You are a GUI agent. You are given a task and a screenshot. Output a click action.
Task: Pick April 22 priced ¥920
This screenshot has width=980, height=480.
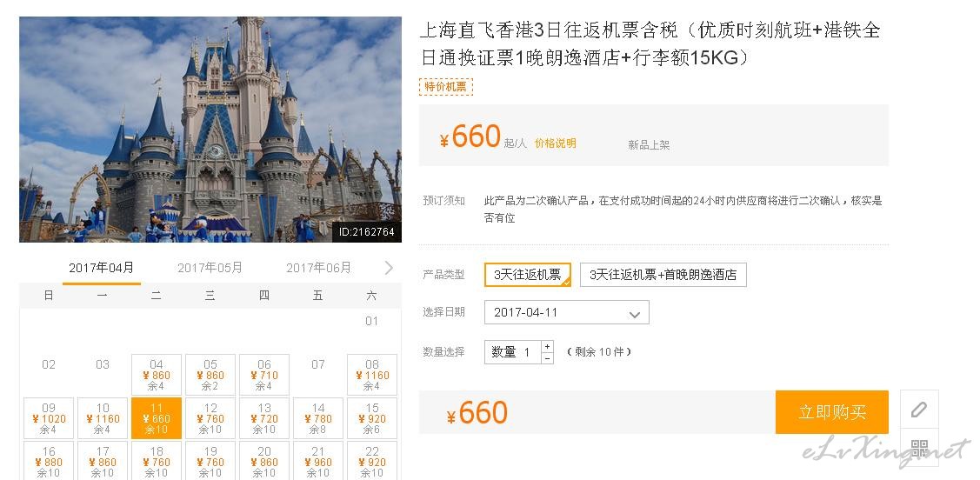coord(372,461)
